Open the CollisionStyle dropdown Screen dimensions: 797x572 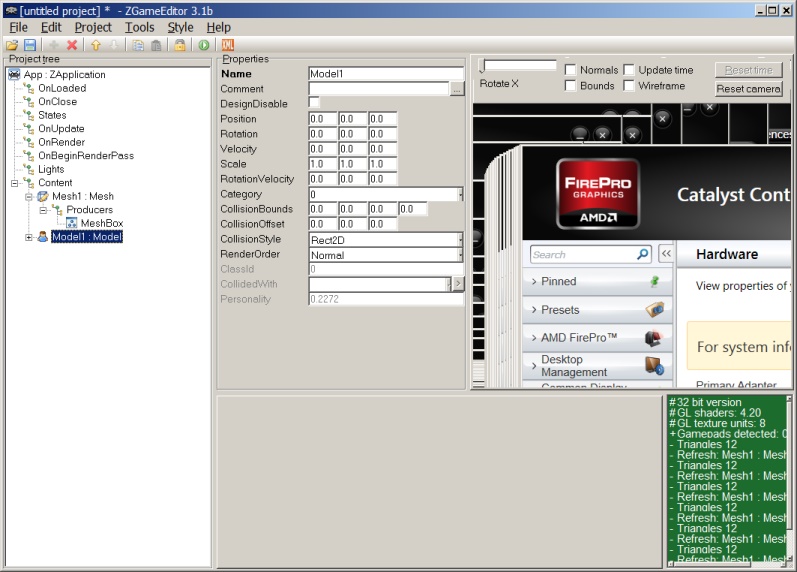click(461, 239)
